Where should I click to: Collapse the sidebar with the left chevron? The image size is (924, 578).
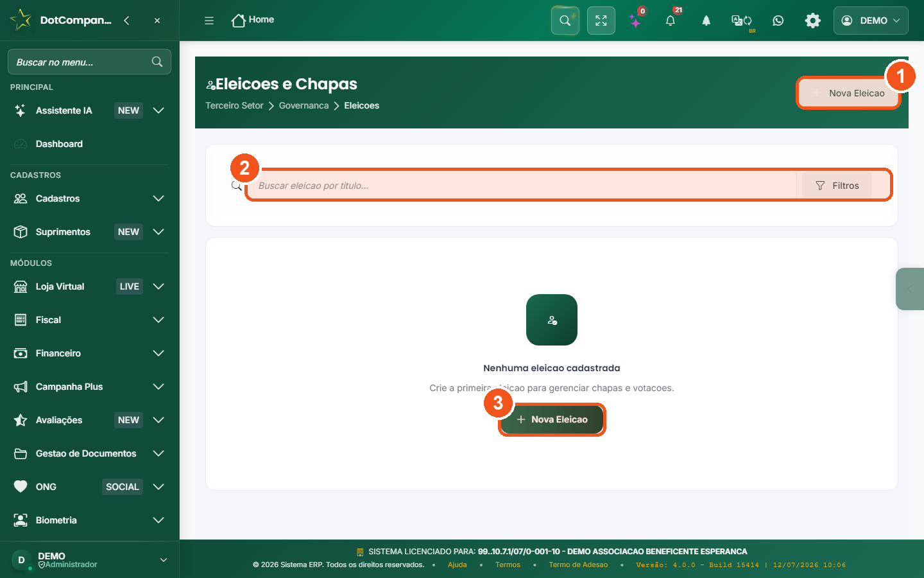tap(126, 21)
